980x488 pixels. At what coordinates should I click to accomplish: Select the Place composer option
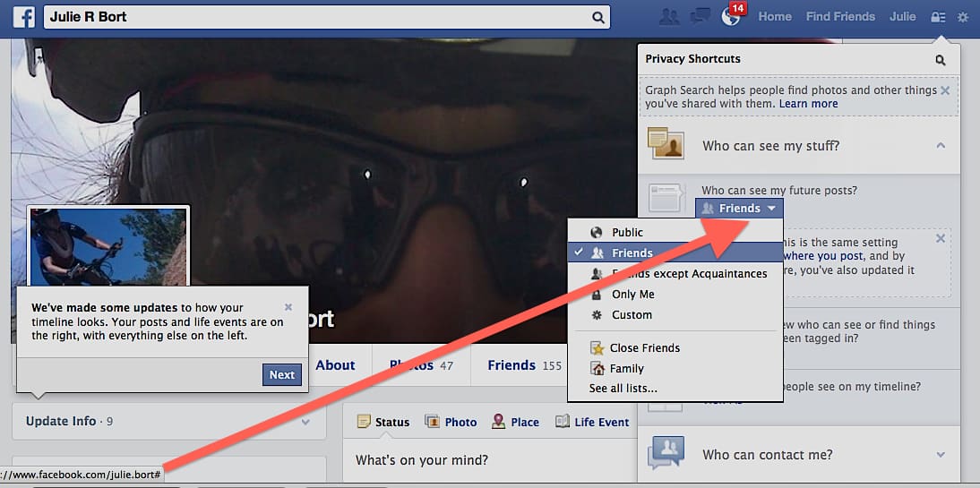tap(515, 423)
